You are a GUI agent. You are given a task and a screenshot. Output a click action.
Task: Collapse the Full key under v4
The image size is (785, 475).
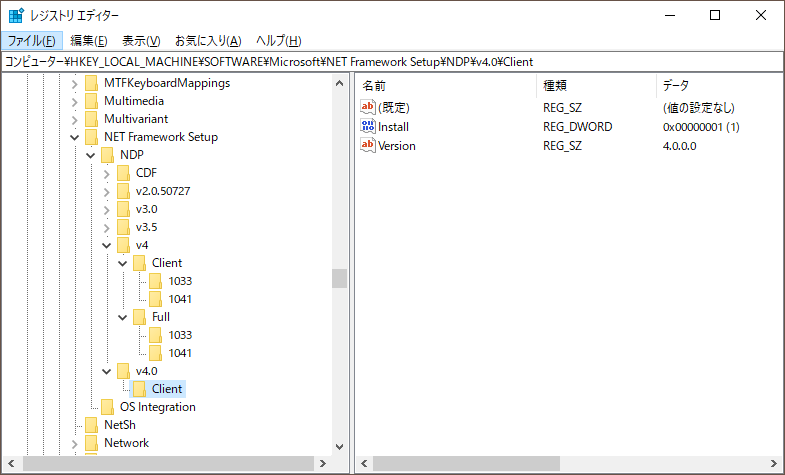123,318
